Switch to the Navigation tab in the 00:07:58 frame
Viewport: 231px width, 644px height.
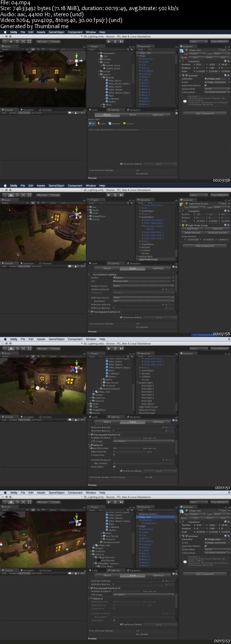134,263
